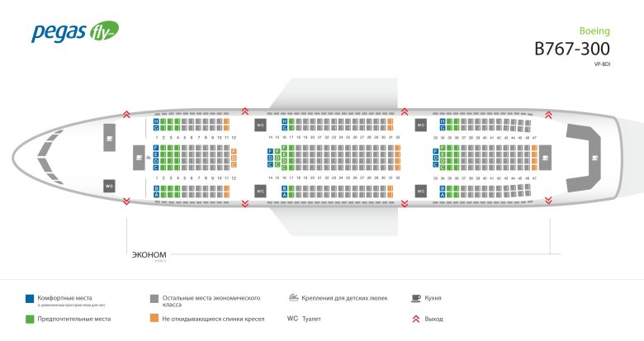Click the galley block behind row 47
The image size is (644, 341).
[545, 154]
